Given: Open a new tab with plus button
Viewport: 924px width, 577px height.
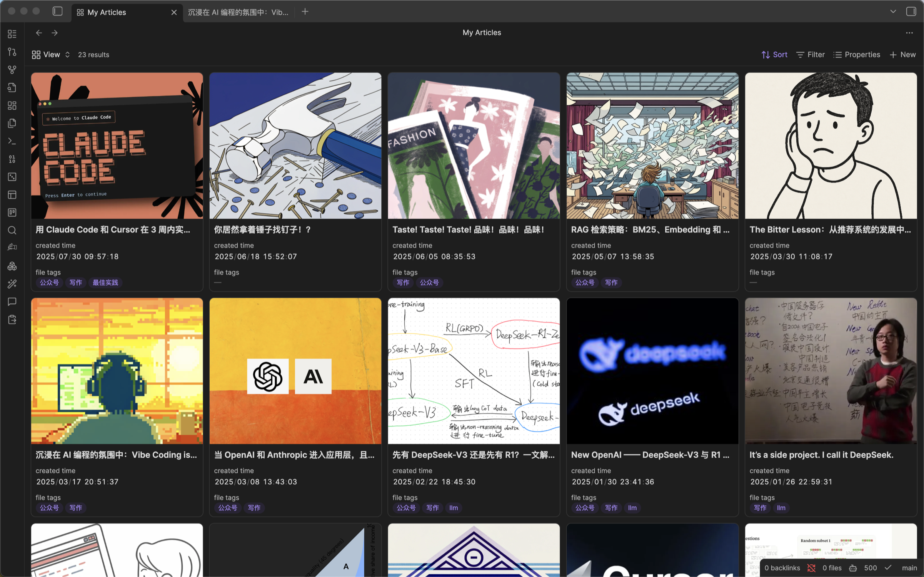Looking at the screenshot, I should 305,12.
